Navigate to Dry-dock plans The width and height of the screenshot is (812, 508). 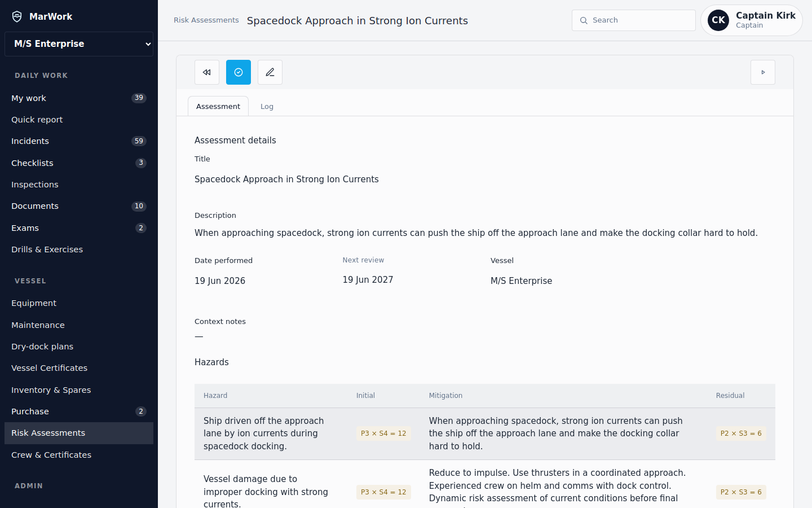tap(79, 347)
